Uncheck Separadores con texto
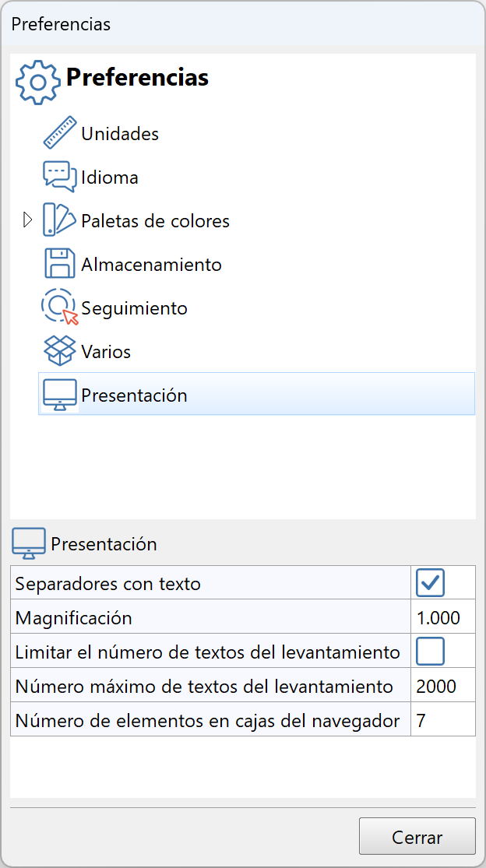This screenshot has width=486, height=868. click(429, 582)
